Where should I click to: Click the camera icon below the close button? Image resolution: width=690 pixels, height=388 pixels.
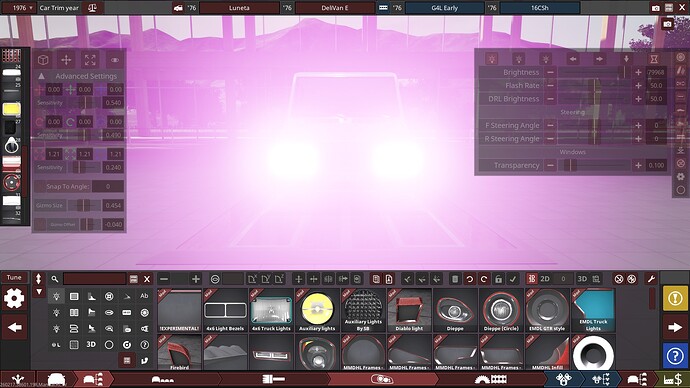coord(668,24)
